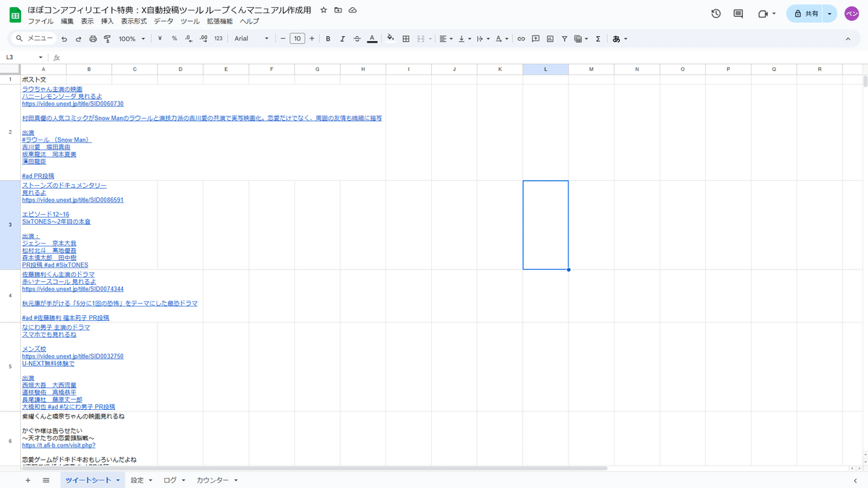Open the filter views dropdown
Viewport: 868px width, 488px height.
coord(580,39)
